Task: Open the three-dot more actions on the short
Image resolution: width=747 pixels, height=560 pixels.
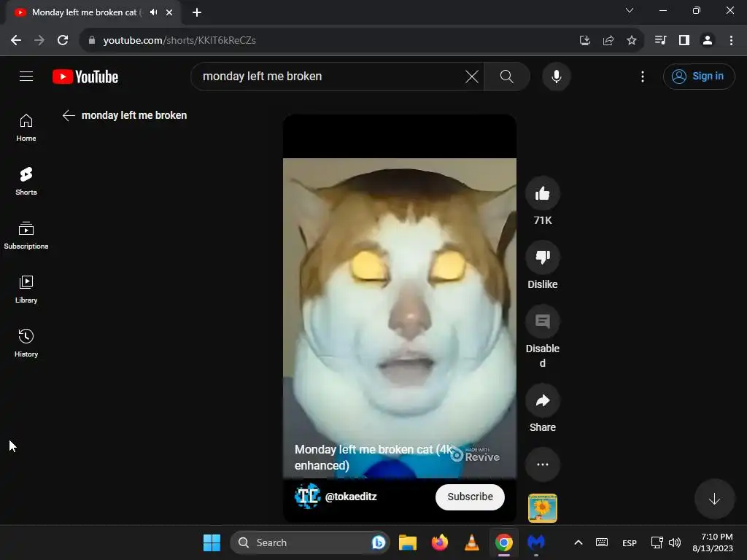Action: (x=542, y=464)
